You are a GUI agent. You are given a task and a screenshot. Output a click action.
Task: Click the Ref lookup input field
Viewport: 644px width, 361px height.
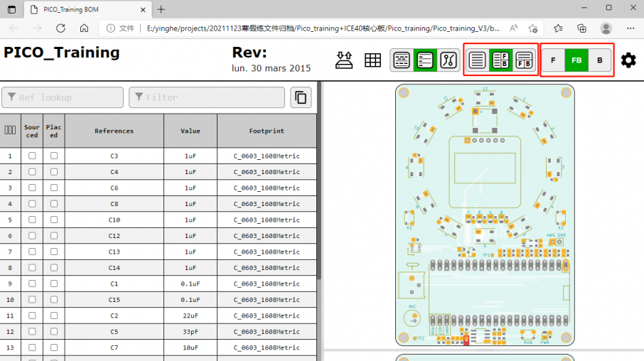click(63, 97)
